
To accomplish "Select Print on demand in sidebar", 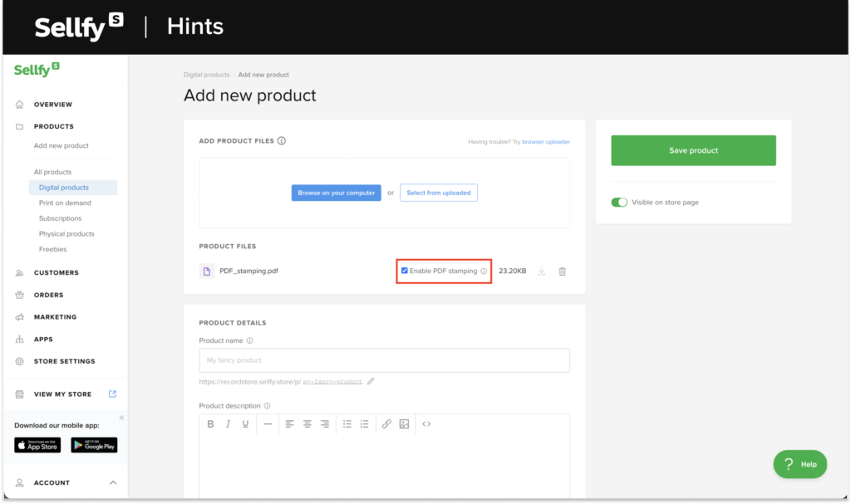I will pyautogui.click(x=65, y=203).
